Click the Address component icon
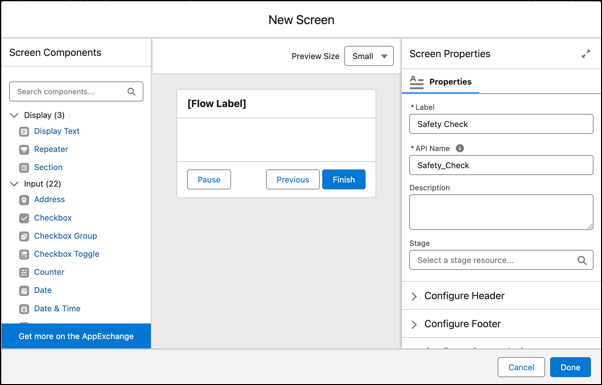This screenshot has width=602, height=385. point(24,200)
